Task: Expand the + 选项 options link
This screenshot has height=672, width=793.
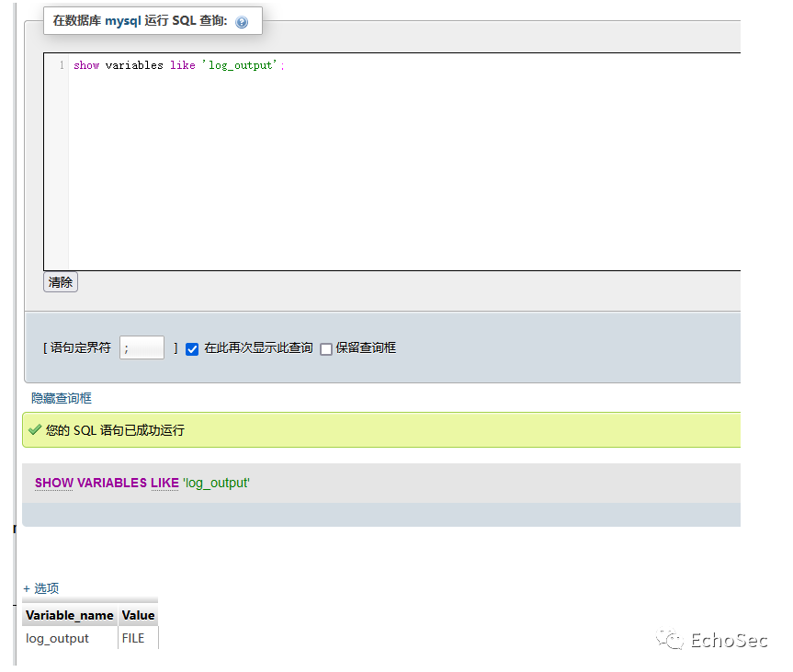Action: (41, 588)
